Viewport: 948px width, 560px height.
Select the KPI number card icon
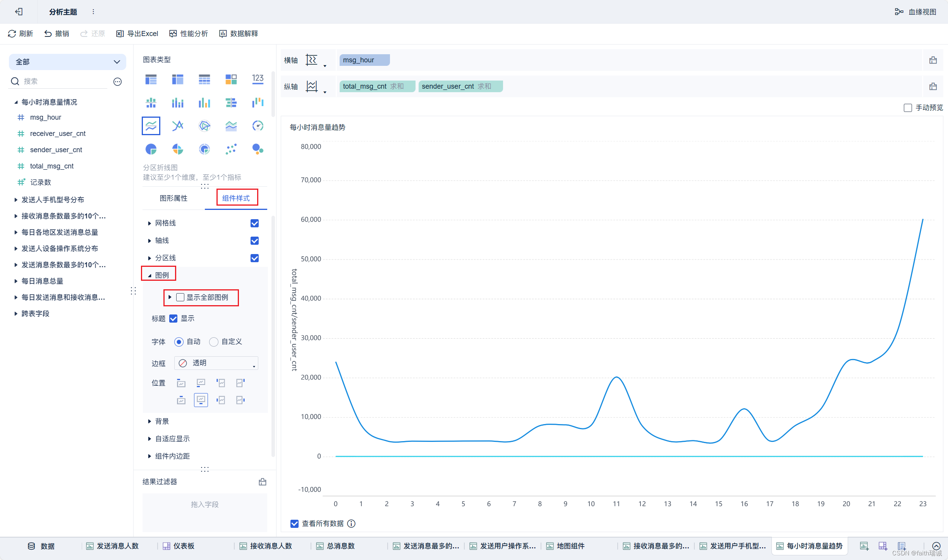258,79
